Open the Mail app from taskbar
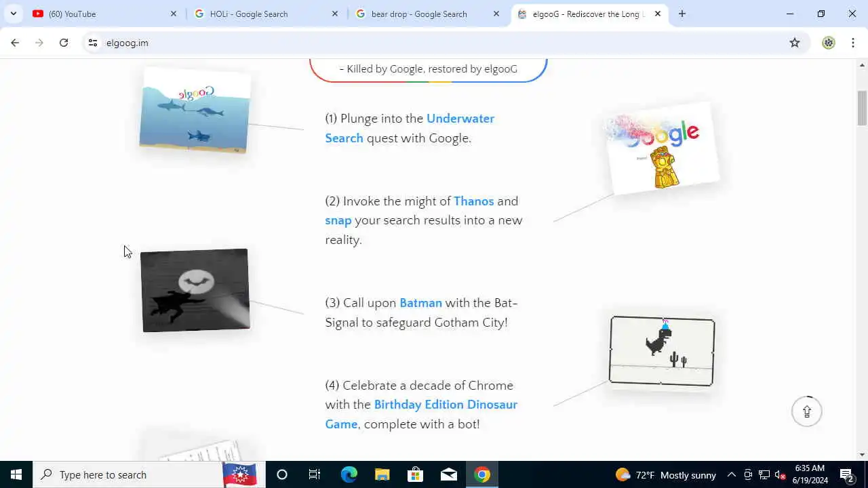Screen dimensions: 868x488 (449, 474)
